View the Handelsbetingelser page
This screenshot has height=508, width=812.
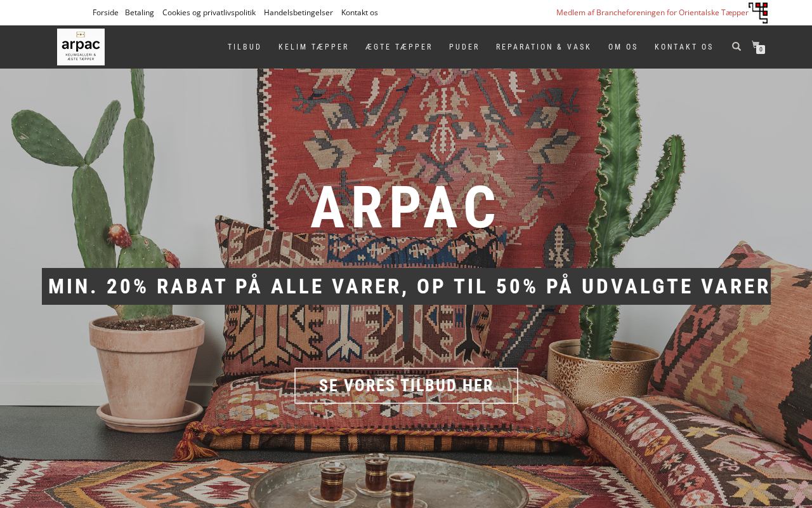pos(298,13)
